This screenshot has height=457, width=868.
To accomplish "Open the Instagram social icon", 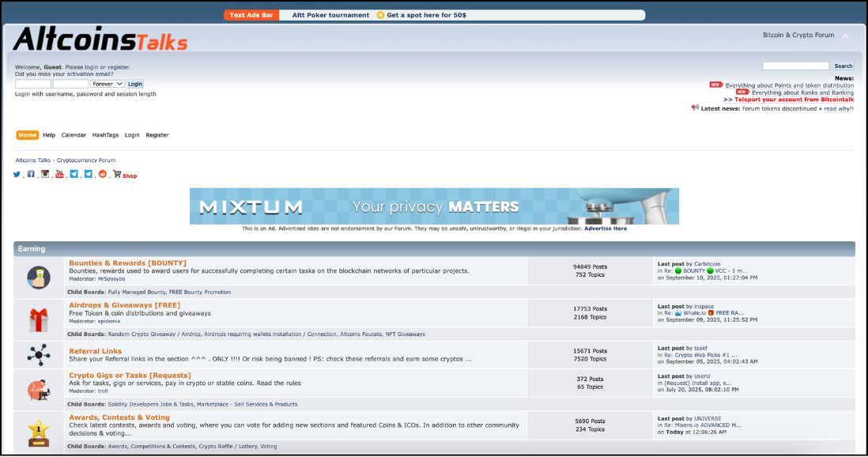I will point(45,174).
